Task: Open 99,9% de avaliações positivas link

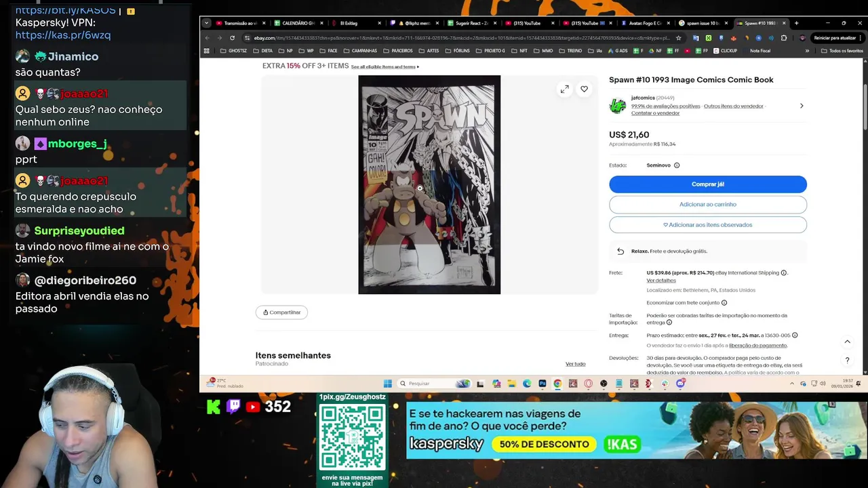Action: point(665,106)
